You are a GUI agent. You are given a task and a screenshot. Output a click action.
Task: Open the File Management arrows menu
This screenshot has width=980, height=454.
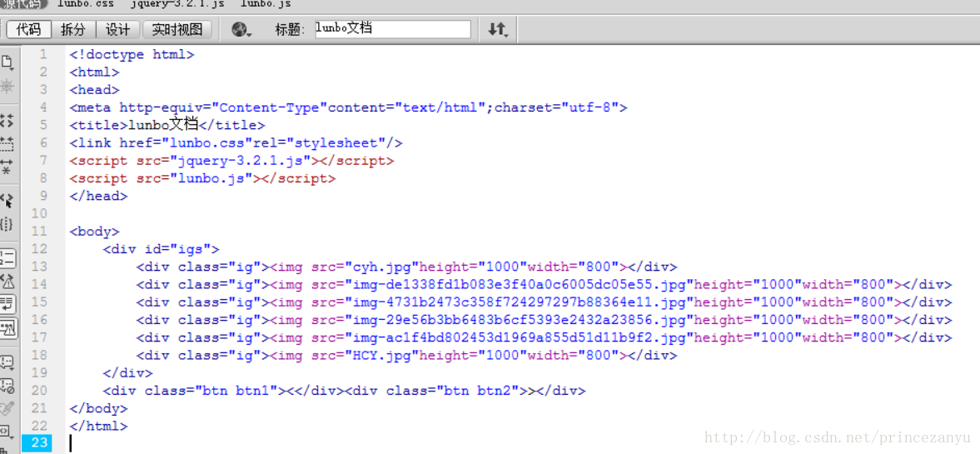coord(498,29)
